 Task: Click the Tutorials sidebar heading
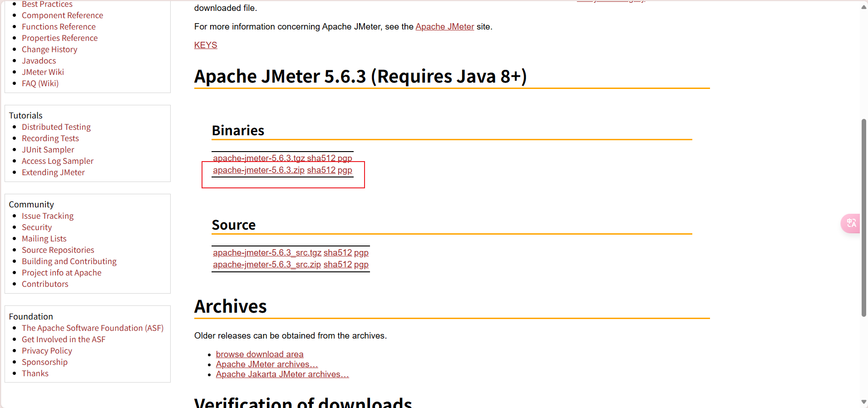(26, 116)
